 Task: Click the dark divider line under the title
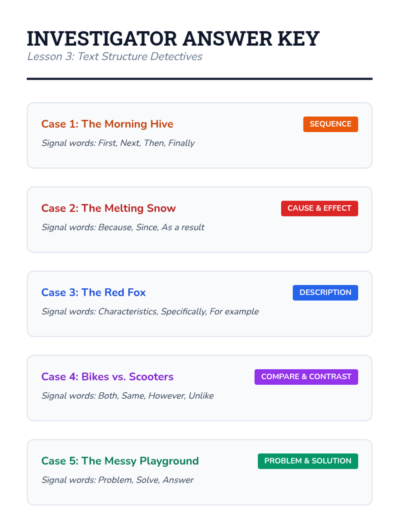click(199, 79)
